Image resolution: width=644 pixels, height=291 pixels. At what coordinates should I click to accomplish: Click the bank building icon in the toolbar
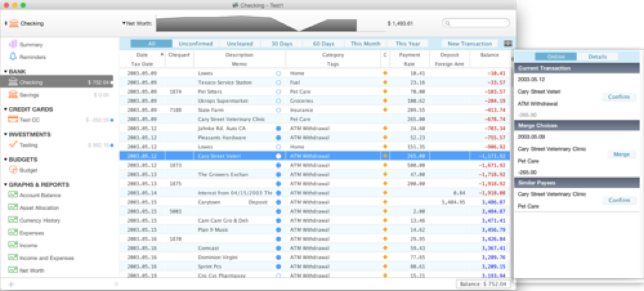point(14,23)
